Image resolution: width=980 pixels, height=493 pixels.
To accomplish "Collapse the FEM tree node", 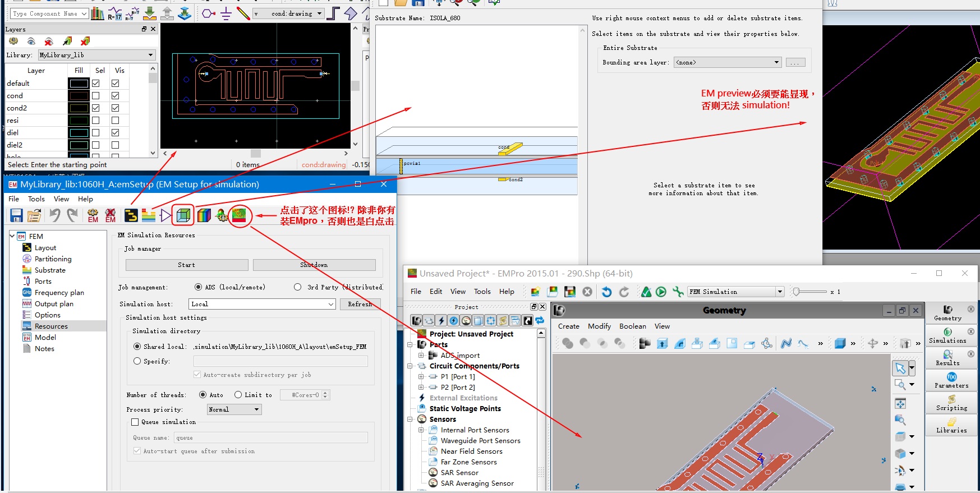I will point(12,236).
